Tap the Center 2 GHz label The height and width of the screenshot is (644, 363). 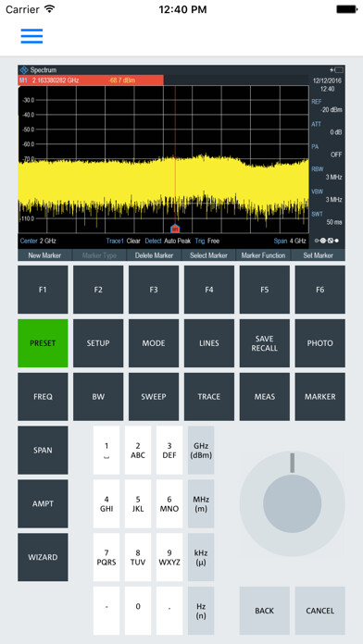(38, 241)
